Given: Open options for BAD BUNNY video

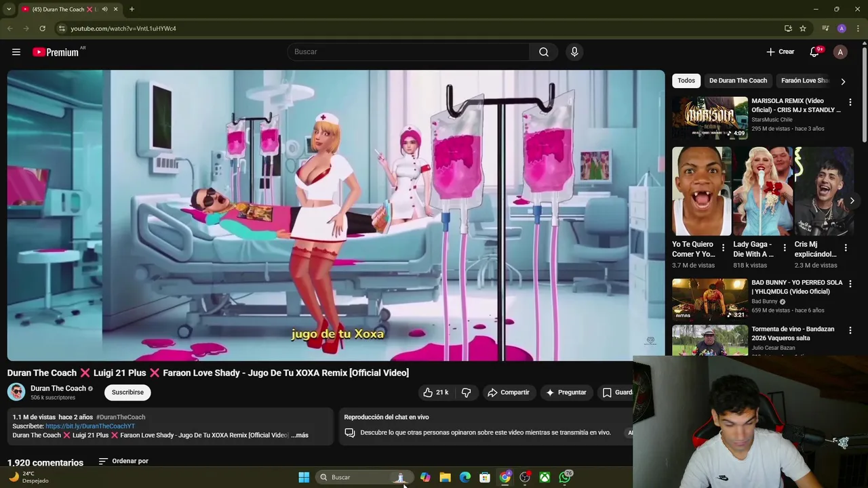Looking at the screenshot, I should click(x=850, y=283).
